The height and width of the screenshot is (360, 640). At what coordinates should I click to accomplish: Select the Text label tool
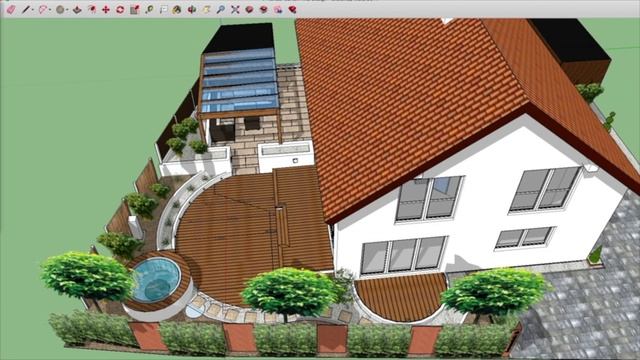[x=164, y=9]
